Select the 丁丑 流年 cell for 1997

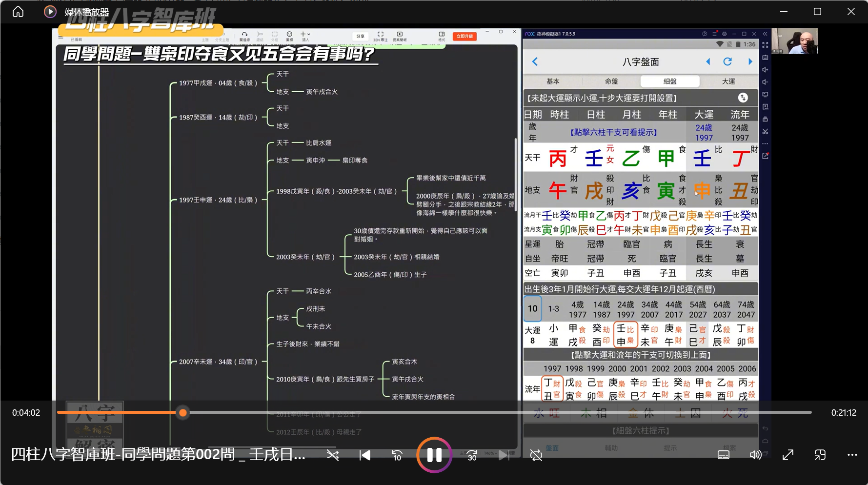[x=552, y=389]
